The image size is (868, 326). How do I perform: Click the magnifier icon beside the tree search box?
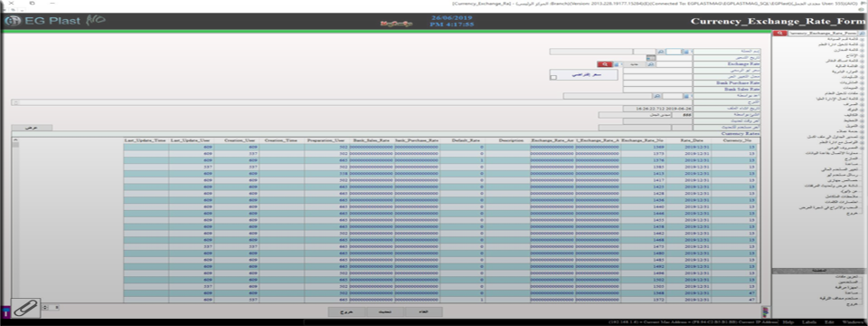(x=862, y=34)
